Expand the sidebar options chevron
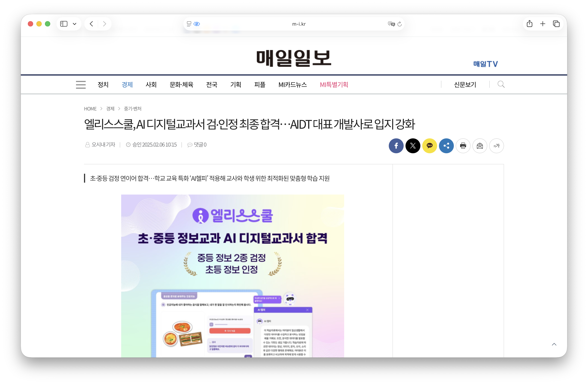This screenshot has width=588, height=385. tap(75, 23)
